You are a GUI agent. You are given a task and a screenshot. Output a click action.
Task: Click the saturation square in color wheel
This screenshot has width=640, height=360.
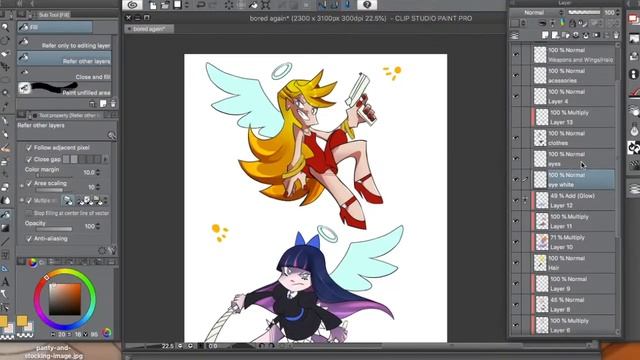click(65, 300)
